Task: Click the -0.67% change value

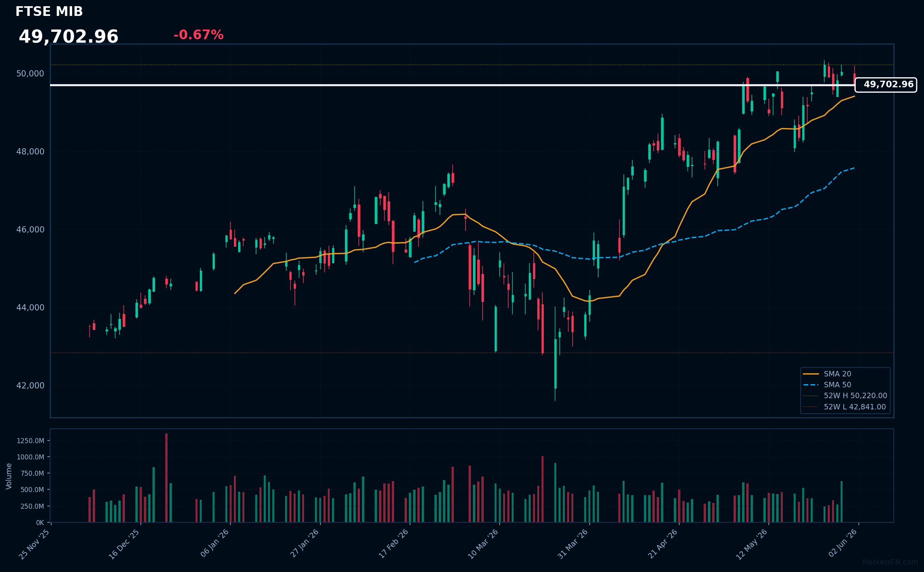Action: pos(198,35)
